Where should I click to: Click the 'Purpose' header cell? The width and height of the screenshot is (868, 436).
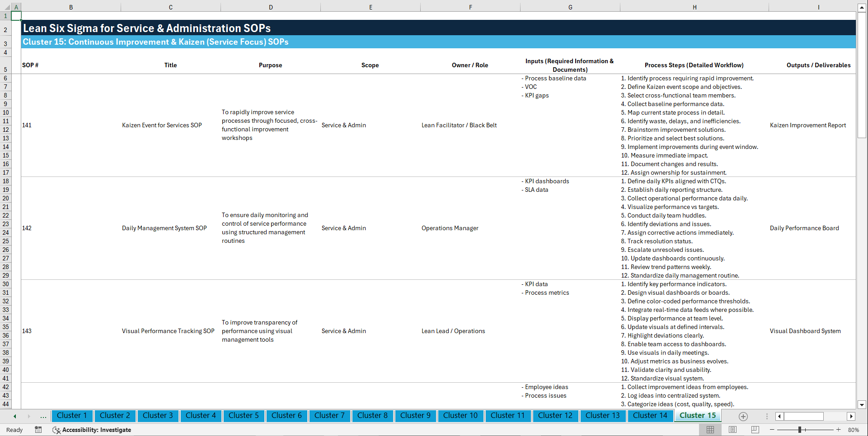pos(271,65)
